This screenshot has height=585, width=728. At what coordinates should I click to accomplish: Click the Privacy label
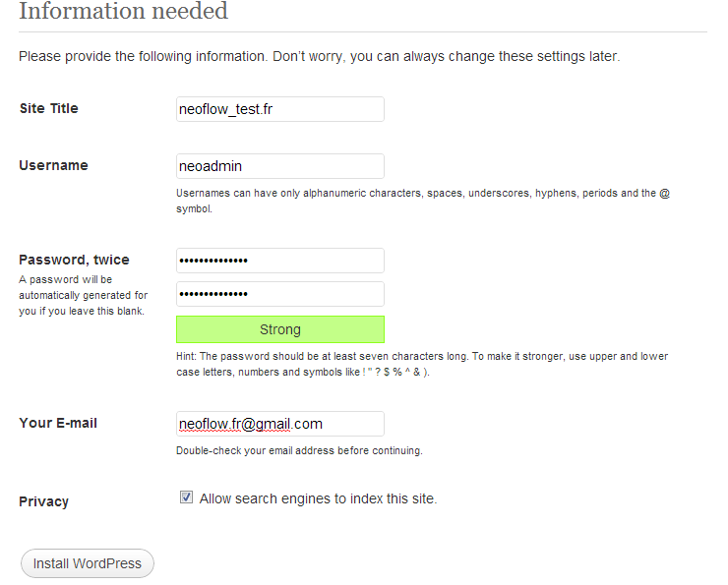click(x=43, y=501)
